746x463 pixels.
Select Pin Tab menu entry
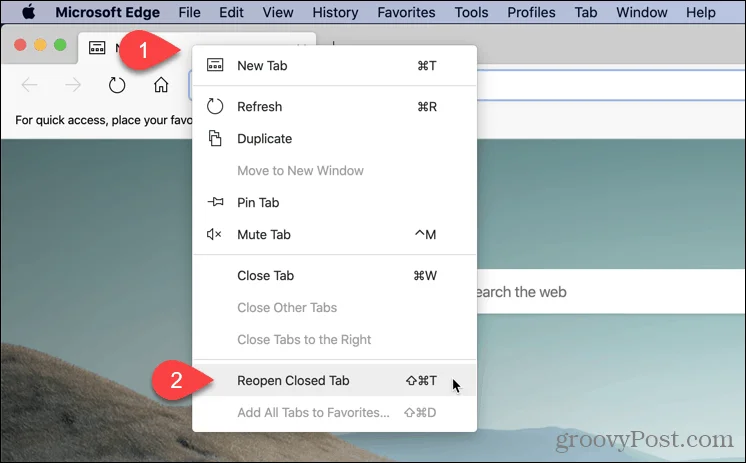[334, 202]
